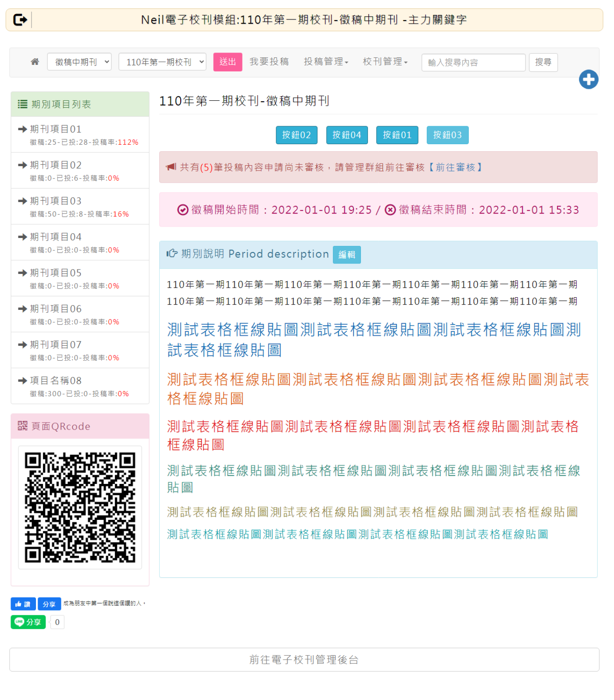Focus the search content input field
Viewport: 614px width, 700px height.
click(473, 62)
